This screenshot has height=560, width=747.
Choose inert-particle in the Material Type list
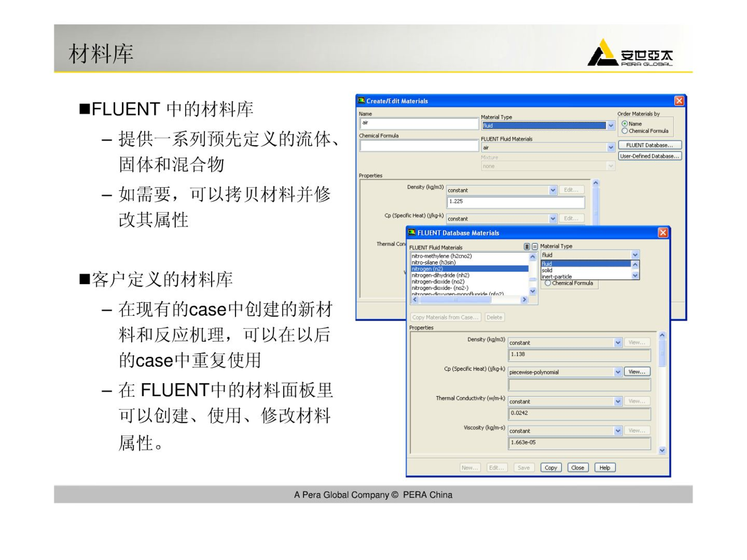pos(586,276)
